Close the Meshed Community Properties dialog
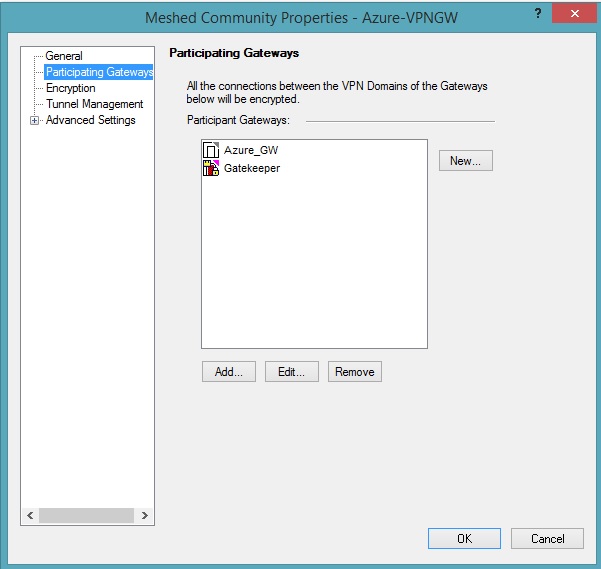This screenshot has width=601, height=569. point(574,14)
